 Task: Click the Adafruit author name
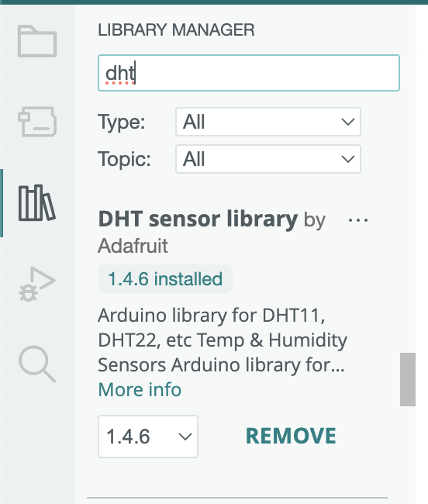[x=133, y=246]
